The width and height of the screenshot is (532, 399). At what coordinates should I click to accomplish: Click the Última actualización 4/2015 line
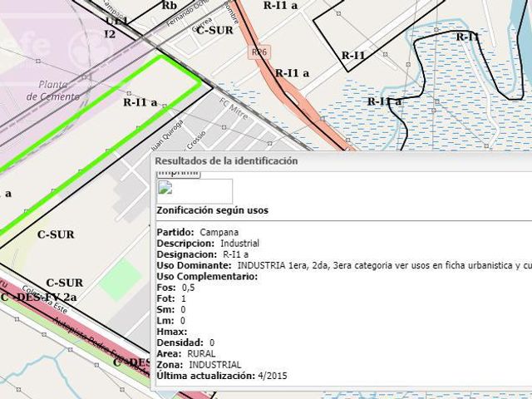click(x=222, y=376)
